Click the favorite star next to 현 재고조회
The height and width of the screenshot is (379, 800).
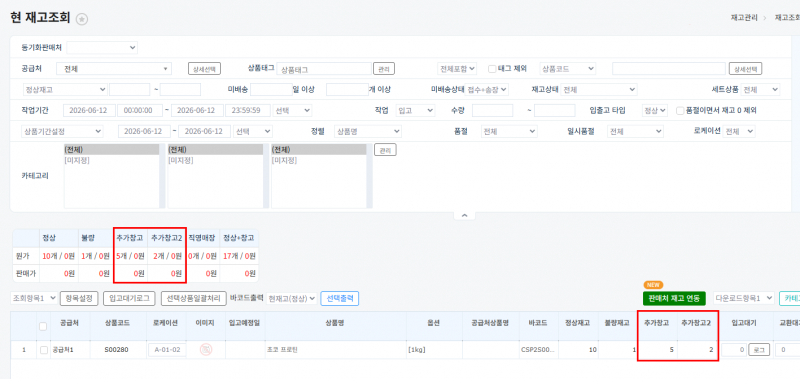[x=82, y=19]
